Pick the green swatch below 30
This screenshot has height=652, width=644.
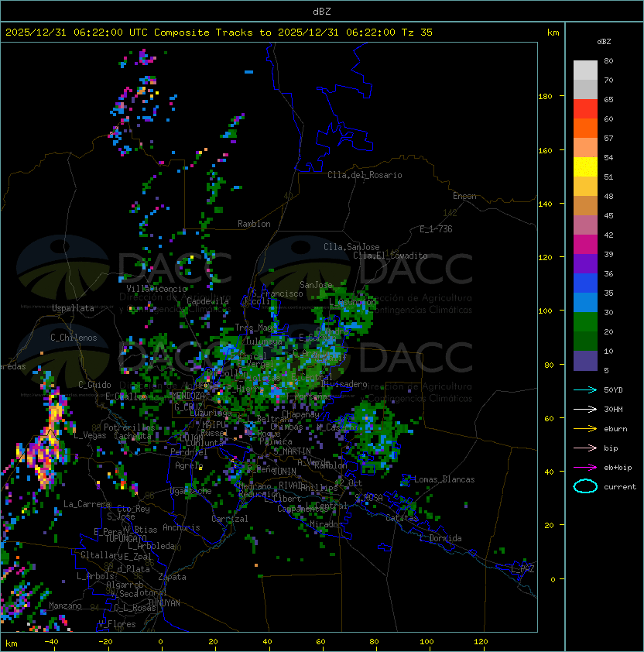(585, 322)
